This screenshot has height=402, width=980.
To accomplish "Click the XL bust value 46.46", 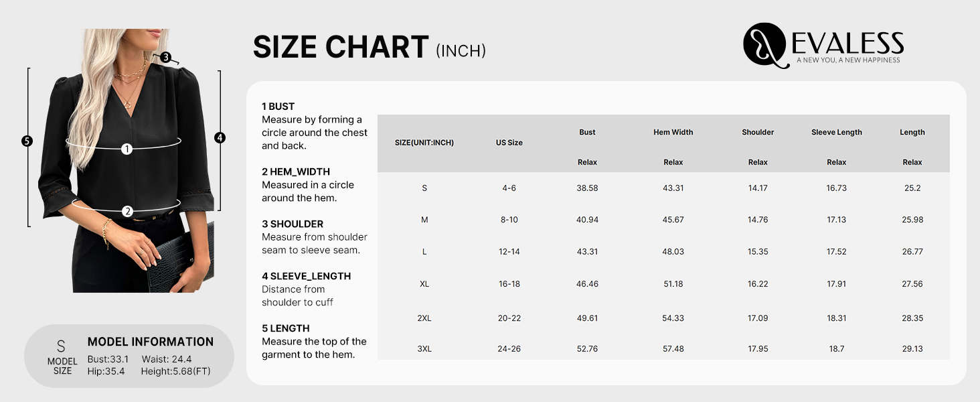I will (587, 284).
